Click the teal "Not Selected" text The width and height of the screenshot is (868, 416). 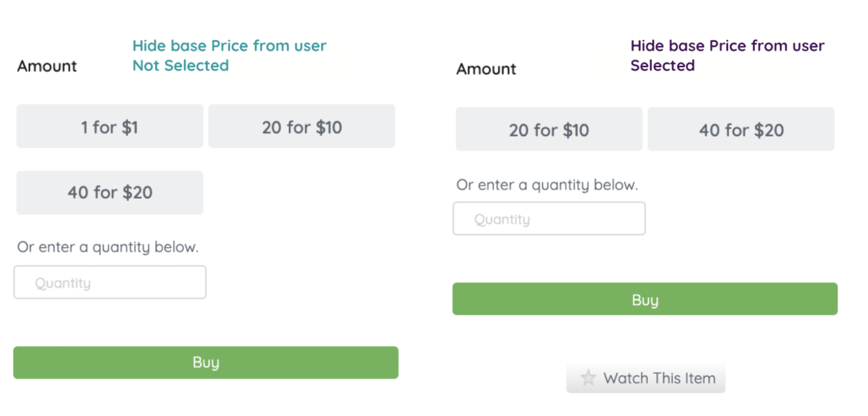click(180, 66)
